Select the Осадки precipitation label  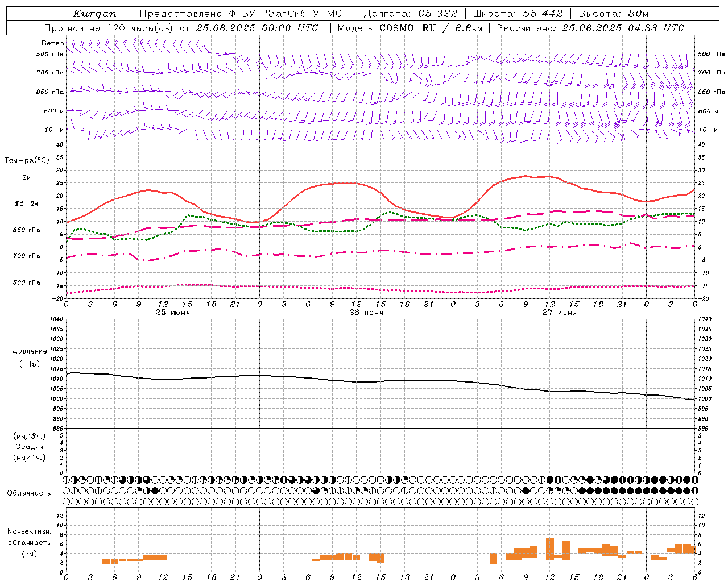(30, 447)
